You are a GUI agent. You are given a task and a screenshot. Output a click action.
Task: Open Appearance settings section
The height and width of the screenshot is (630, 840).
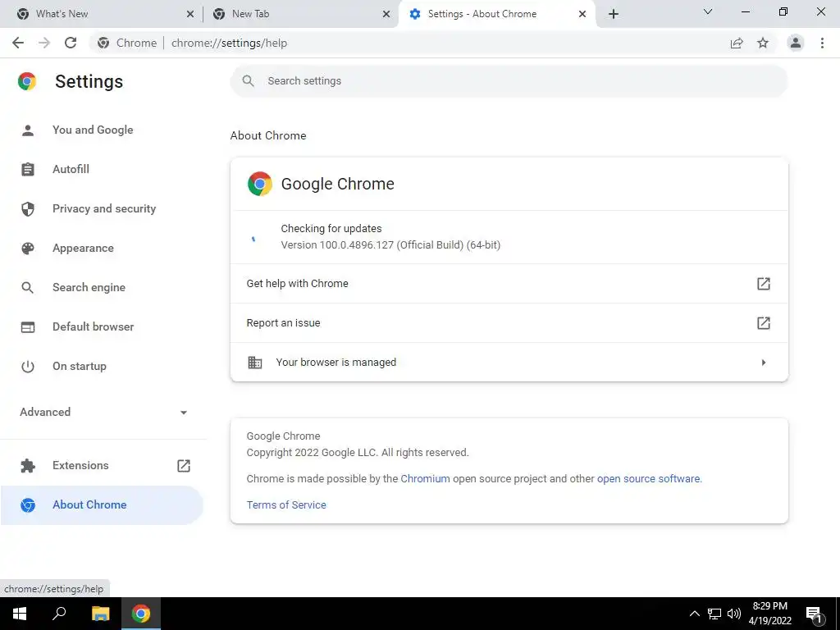(x=102, y=248)
